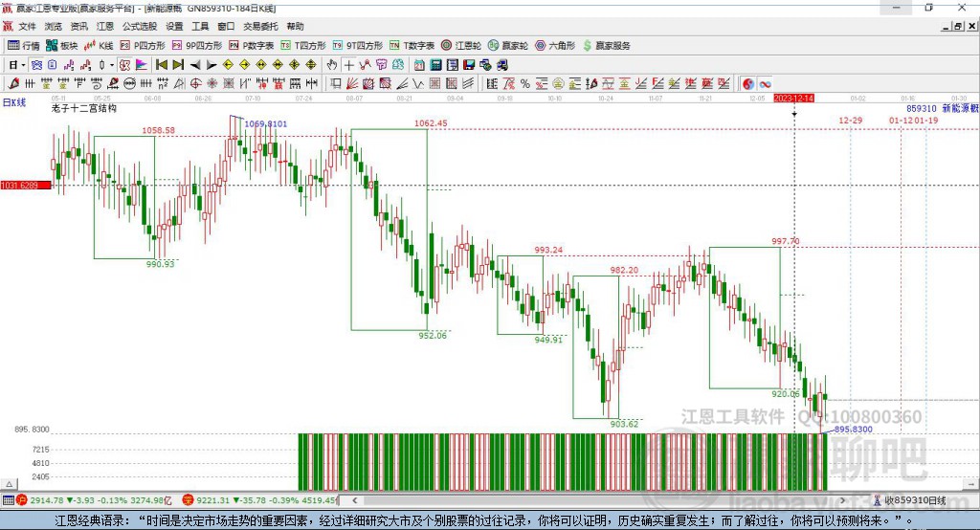This screenshot has height=530, width=980.
Task: Click the red-blue yin-yang icon
Action: pos(748,84)
